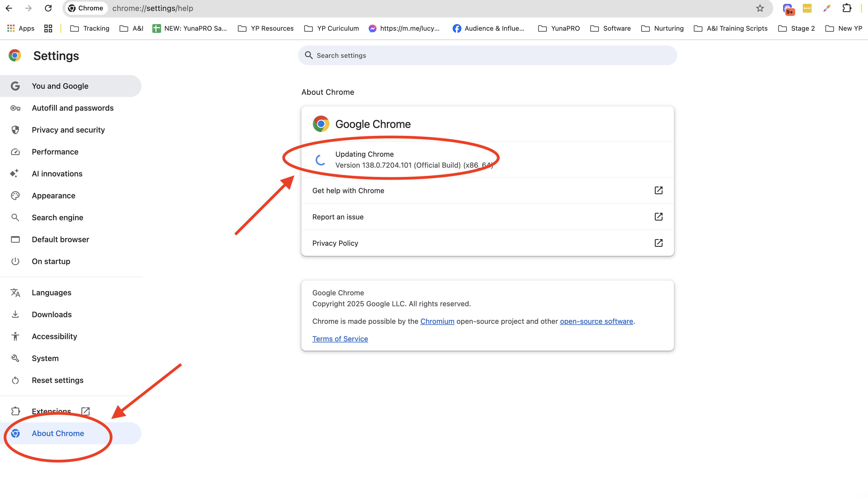Click the back navigation arrow
This screenshot has width=868, height=498.
click(x=9, y=8)
